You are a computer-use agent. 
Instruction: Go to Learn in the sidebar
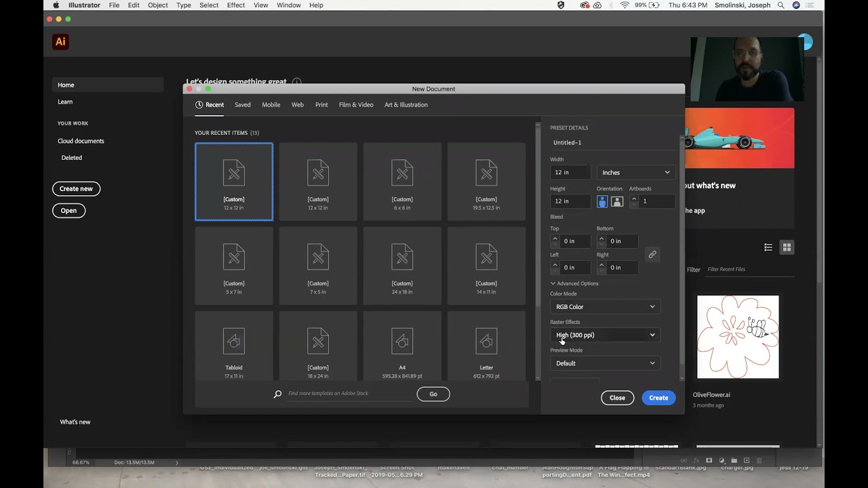tap(65, 102)
